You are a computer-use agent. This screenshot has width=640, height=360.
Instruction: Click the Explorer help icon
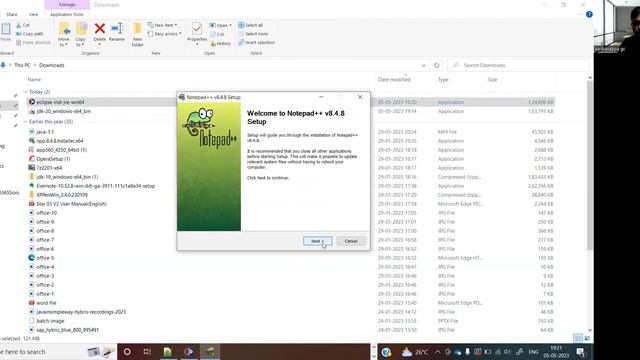point(589,14)
